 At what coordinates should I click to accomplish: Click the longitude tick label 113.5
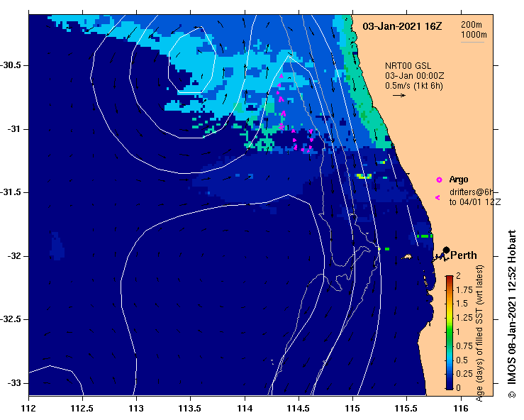(191, 409)
